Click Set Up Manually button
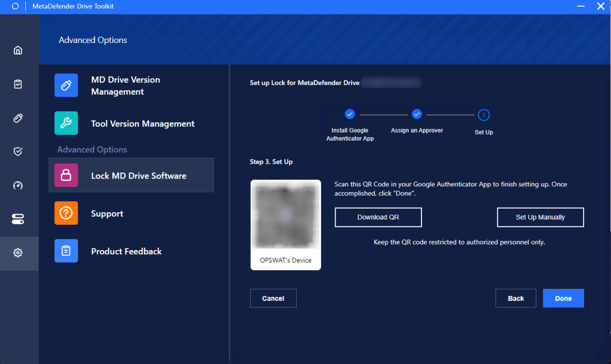The height and width of the screenshot is (364, 611). coord(540,217)
